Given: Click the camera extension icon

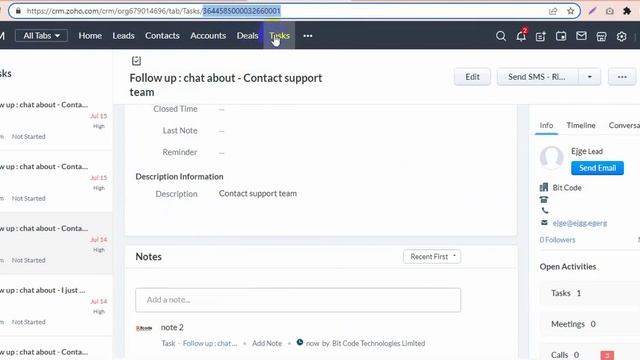Looking at the screenshot, I should (x=609, y=11).
